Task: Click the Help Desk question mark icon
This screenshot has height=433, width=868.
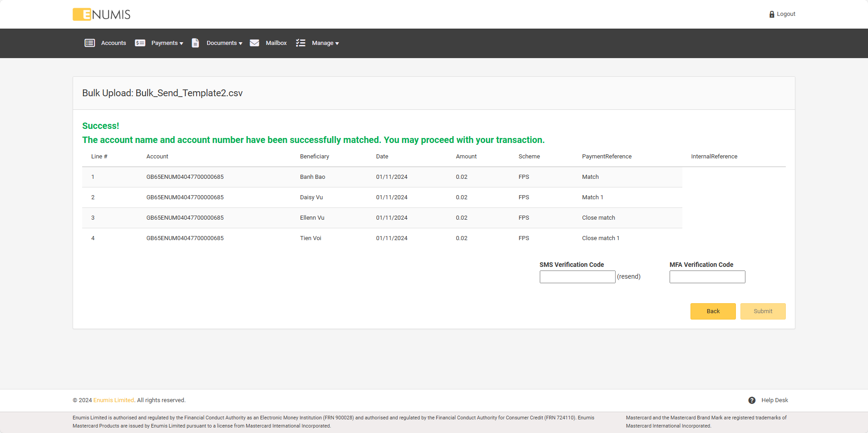Action: [x=752, y=400]
